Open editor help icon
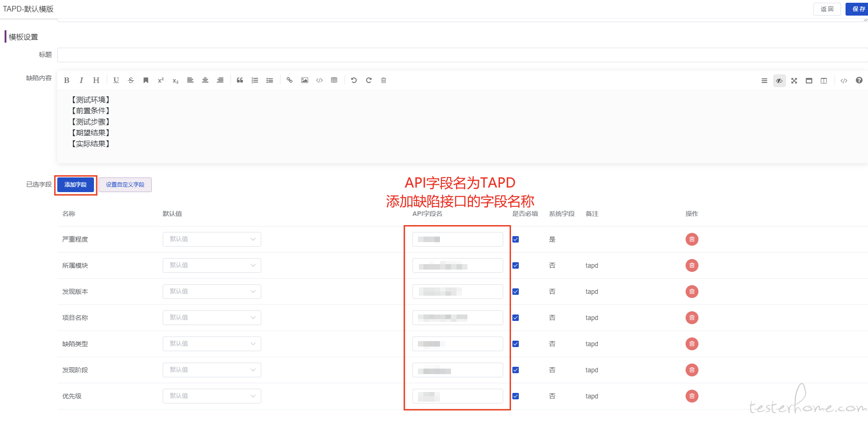The height and width of the screenshot is (425, 868). pyautogui.click(x=859, y=80)
